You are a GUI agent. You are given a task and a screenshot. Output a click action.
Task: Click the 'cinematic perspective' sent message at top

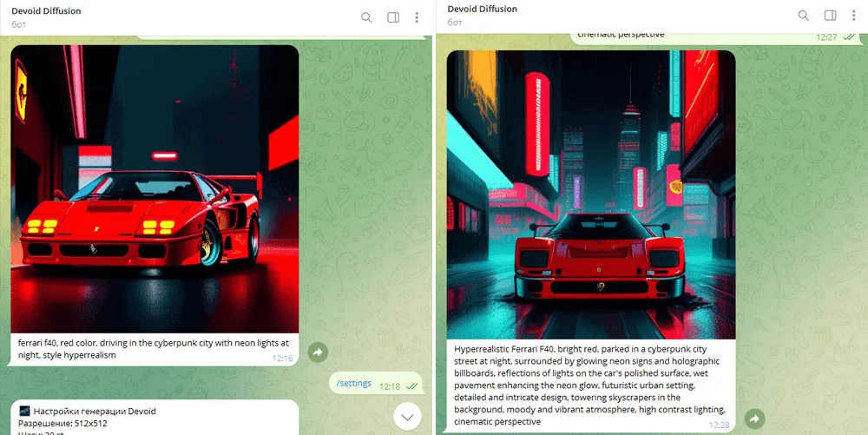(x=621, y=35)
